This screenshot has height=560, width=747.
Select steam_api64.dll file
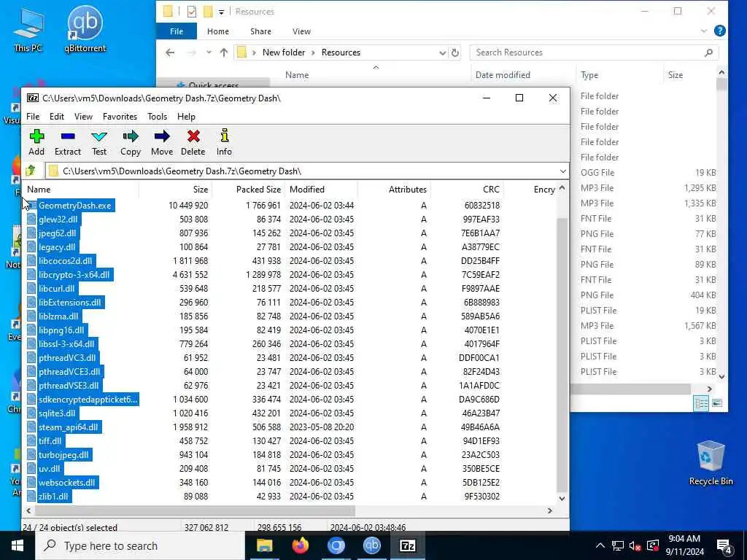[68, 427]
